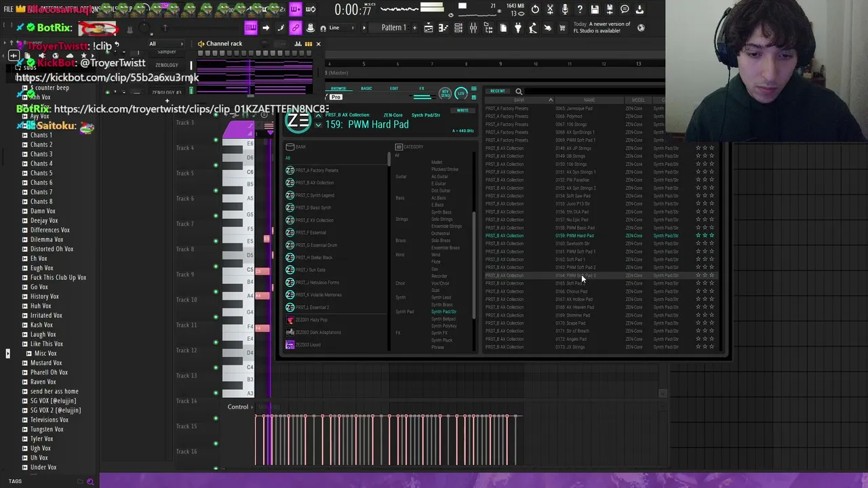Open the mixer view icon

[x=473, y=28]
